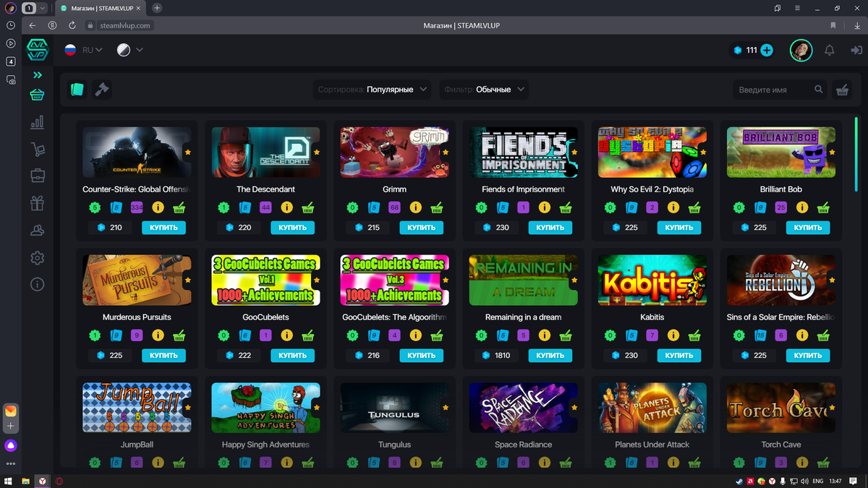Click the user profile avatar
This screenshot has width=868, height=488.
pyautogui.click(x=801, y=50)
